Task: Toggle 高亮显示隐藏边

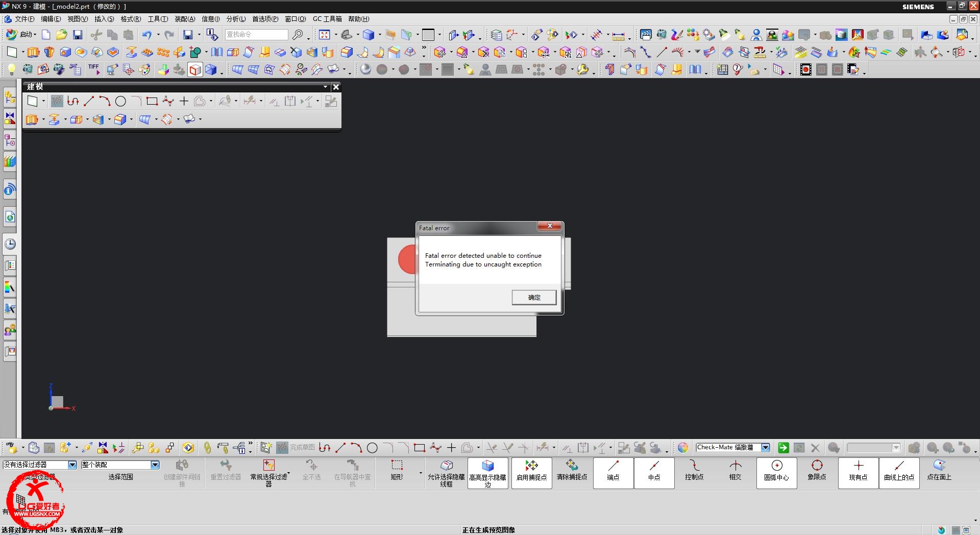Action: click(487, 473)
